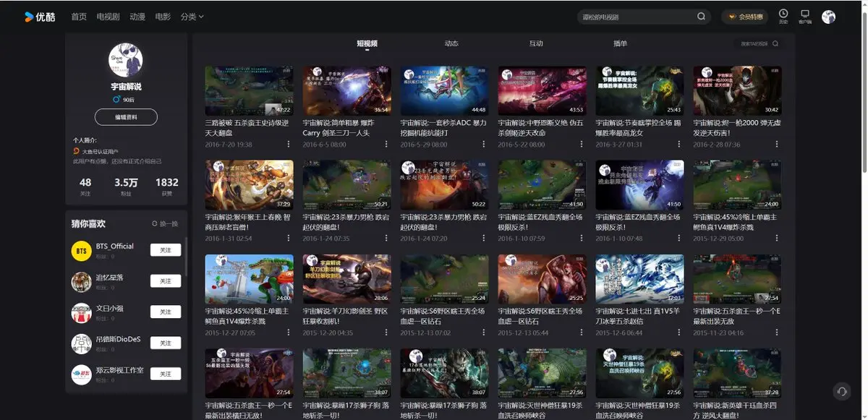Click the magnifier in the channel search box
Viewport: 868px width, 420px height.
[x=775, y=43]
